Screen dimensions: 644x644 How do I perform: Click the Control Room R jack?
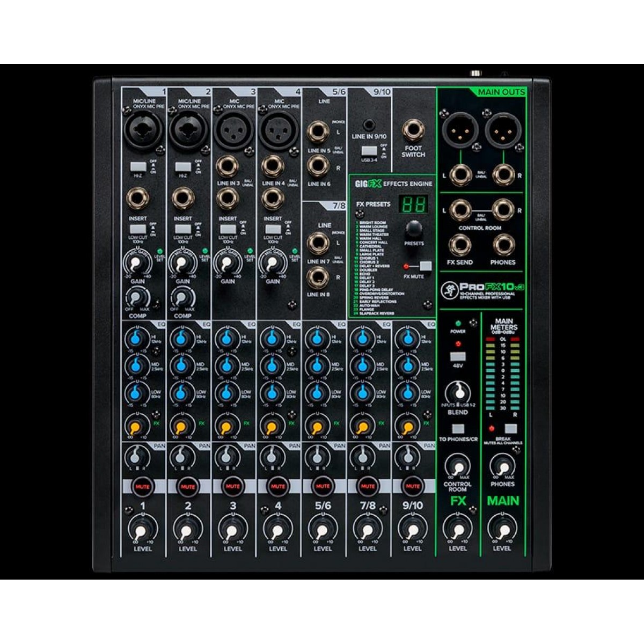coord(503,210)
